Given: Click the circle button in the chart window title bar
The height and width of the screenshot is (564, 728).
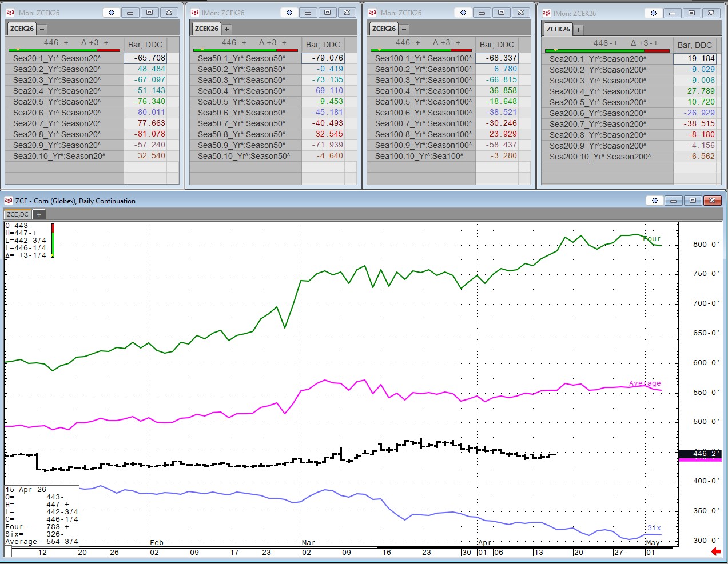Looking at the screenshot, I should pyautogui.click(x=655, y=201).
